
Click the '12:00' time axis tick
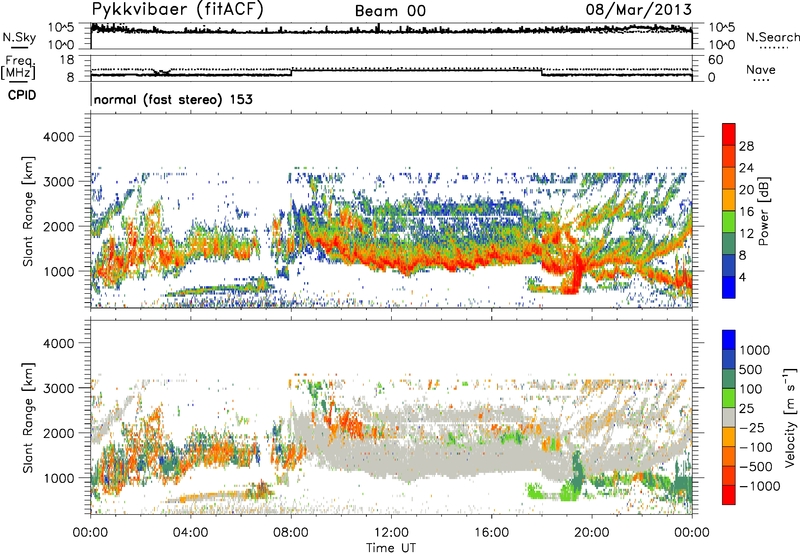click(x=391, y=533)
